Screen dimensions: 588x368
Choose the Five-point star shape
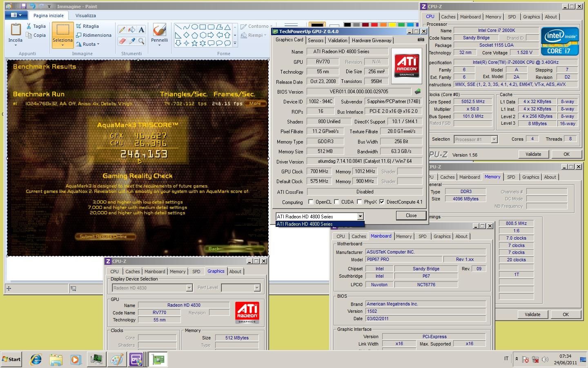coord(194,43)
